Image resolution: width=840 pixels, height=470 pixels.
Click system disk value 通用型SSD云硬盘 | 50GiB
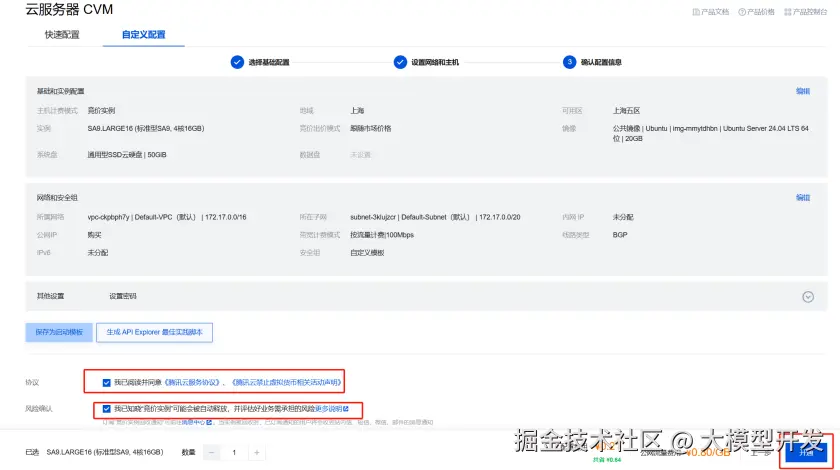coord(127,155)
